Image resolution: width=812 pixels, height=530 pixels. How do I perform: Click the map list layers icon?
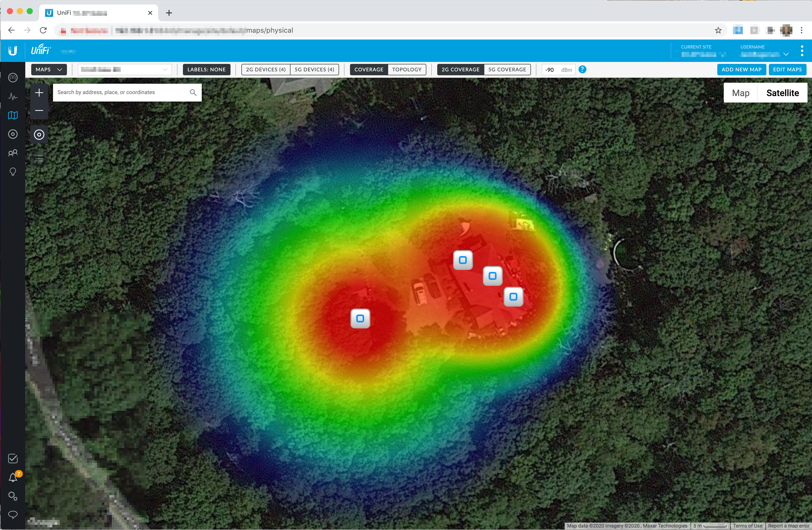click(x=39, y=159)
